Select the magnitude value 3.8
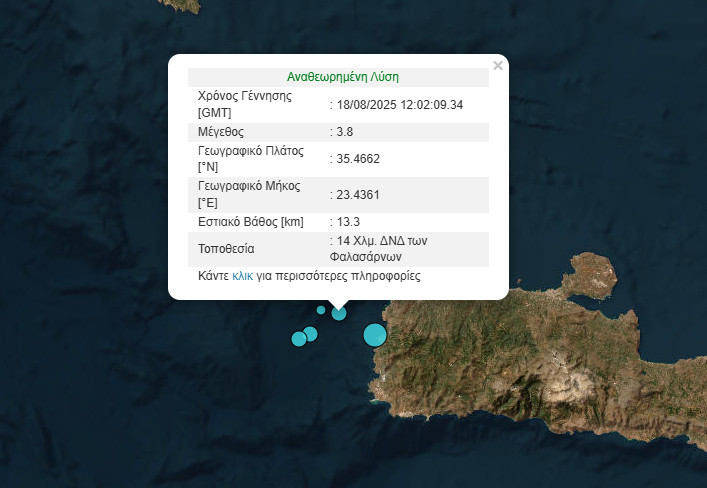Image resolution: width=707 pixels, height=488 pixels. coord(345,132)
